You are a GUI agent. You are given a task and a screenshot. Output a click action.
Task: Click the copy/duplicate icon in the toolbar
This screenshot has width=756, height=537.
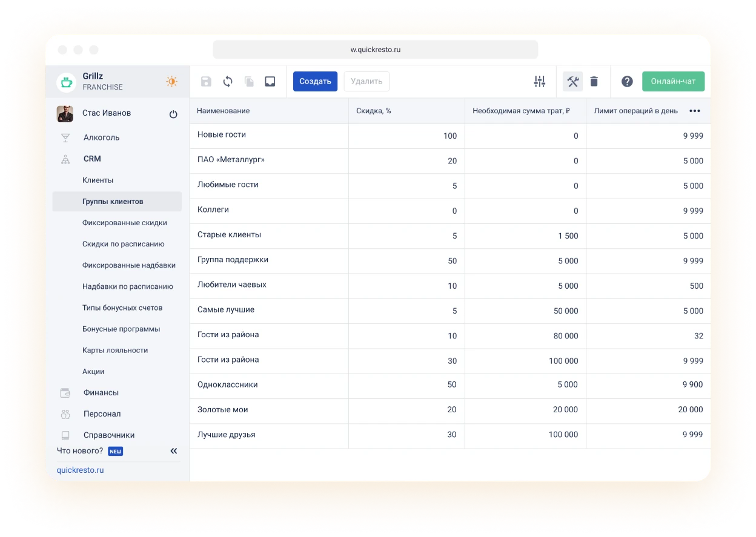248,81
